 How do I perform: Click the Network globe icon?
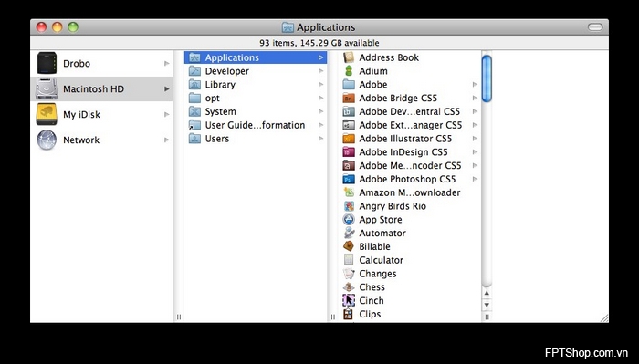[x=47, y=140]
